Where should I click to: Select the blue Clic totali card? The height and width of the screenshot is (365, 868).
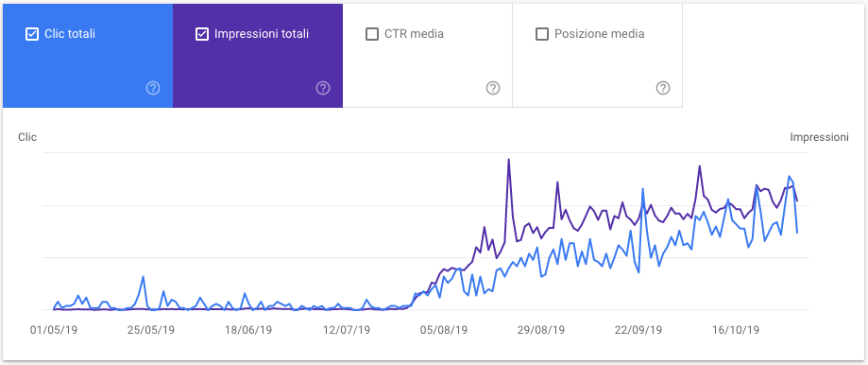[88, 56]
